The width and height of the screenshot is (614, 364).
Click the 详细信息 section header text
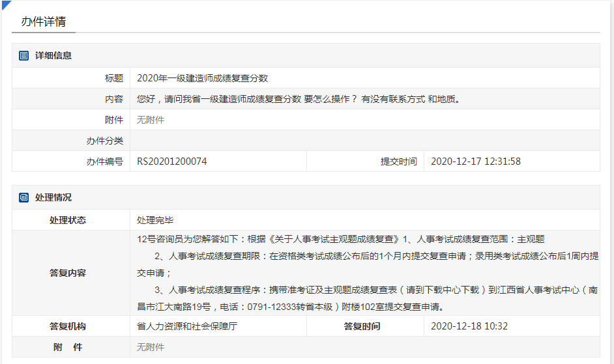pos(53,56)
